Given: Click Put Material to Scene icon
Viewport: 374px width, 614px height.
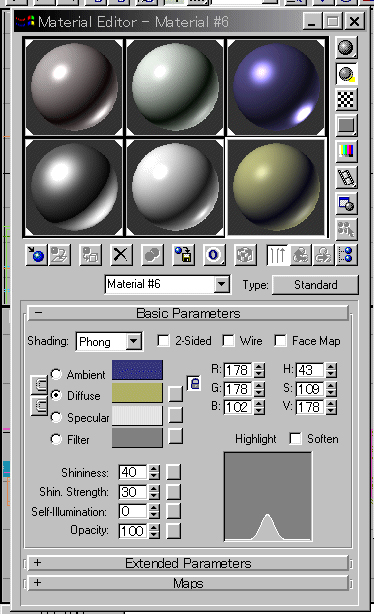Looking at the screenshot, I should click(60, 255).
